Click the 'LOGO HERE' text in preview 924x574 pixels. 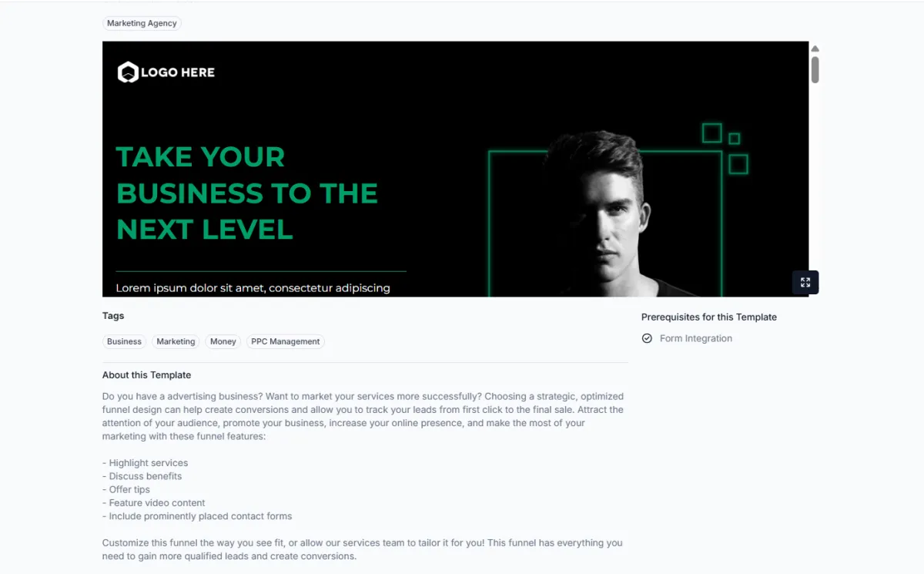[x=178, y=72]
